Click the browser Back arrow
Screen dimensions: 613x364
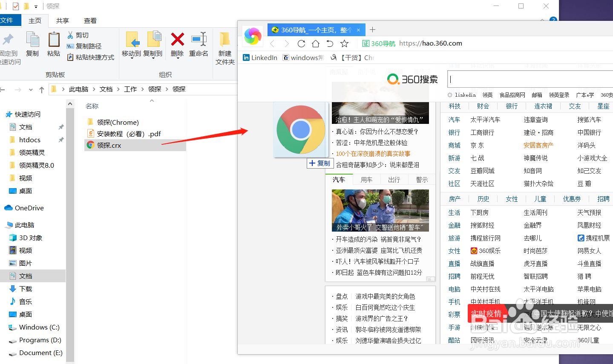(x=273, y=43)
